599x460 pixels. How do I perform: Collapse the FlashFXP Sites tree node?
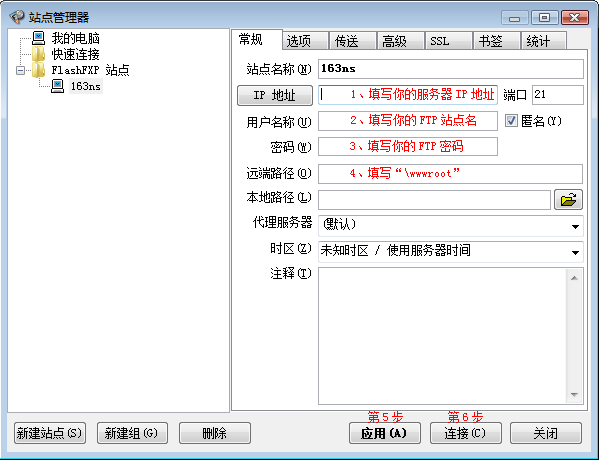tap(21, 70)
